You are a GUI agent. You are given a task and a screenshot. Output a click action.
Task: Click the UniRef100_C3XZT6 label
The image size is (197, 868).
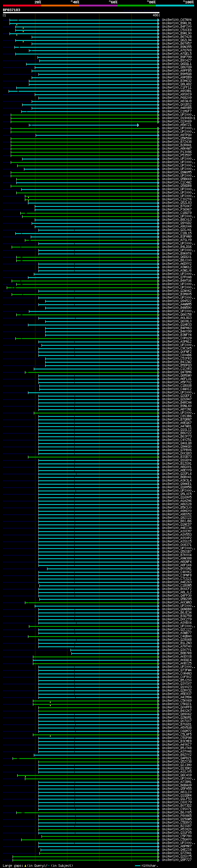(x=176, y=200)
